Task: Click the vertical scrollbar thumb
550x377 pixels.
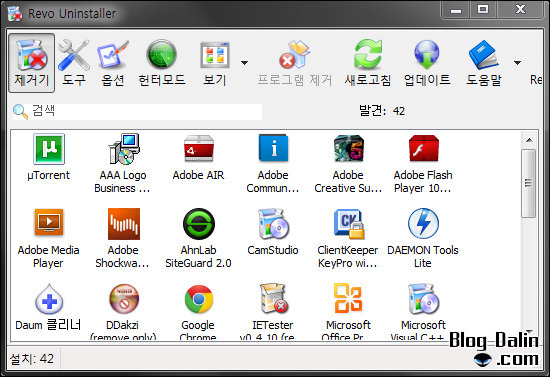Action: click(528, 183)
